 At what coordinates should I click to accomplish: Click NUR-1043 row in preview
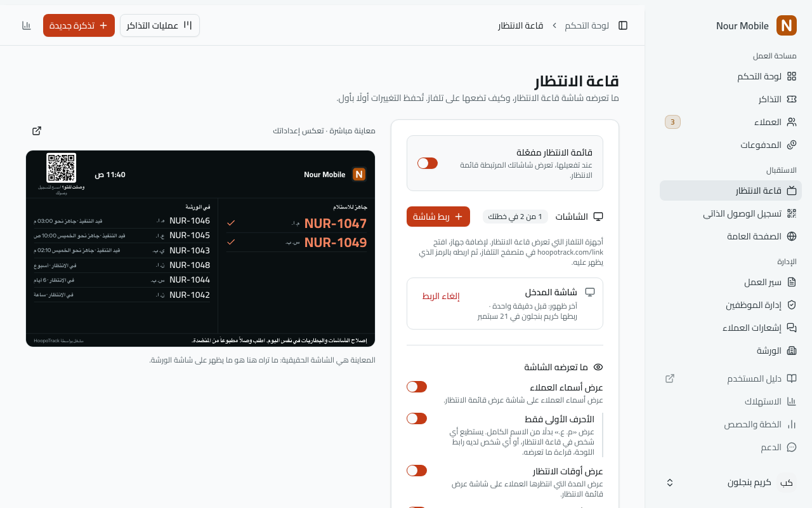tap(122, 250)
